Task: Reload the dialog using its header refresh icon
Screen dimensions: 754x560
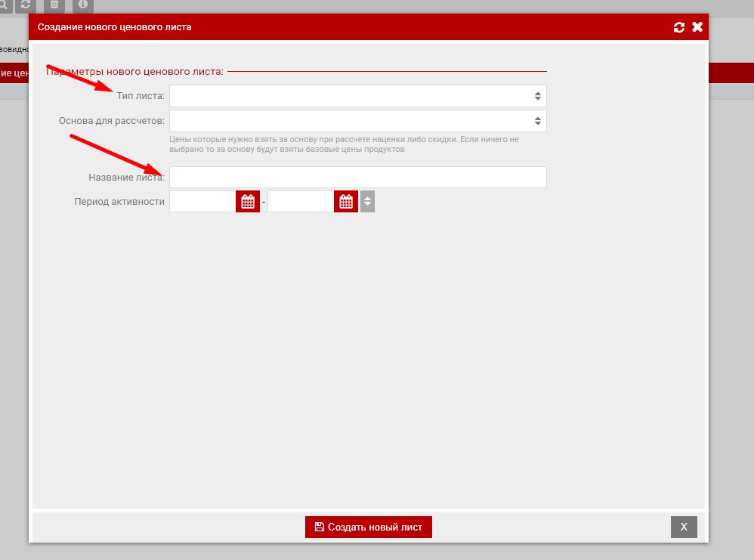Action: click(679, 27)
